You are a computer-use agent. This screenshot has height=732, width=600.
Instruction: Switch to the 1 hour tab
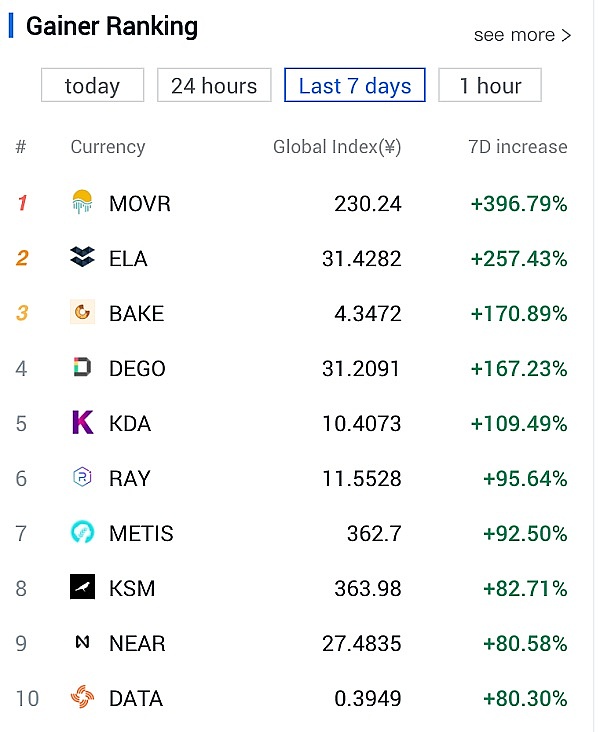(x=490, y=86)
